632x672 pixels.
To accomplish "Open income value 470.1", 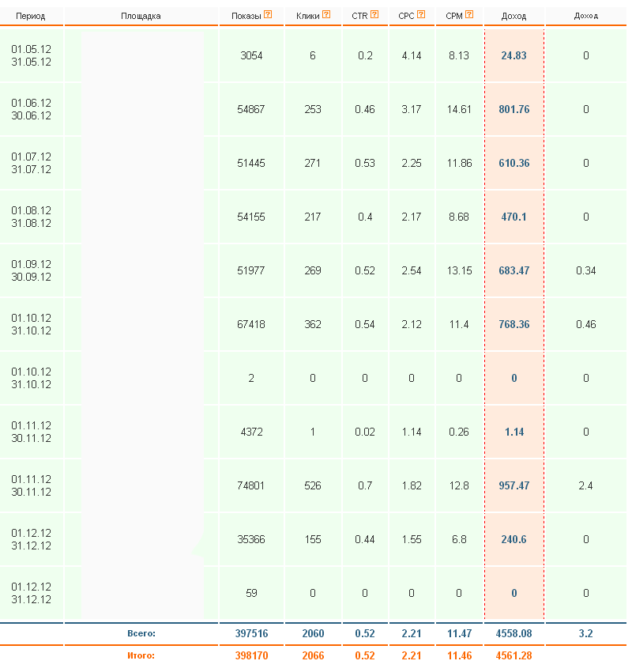I will click(513, 217).
